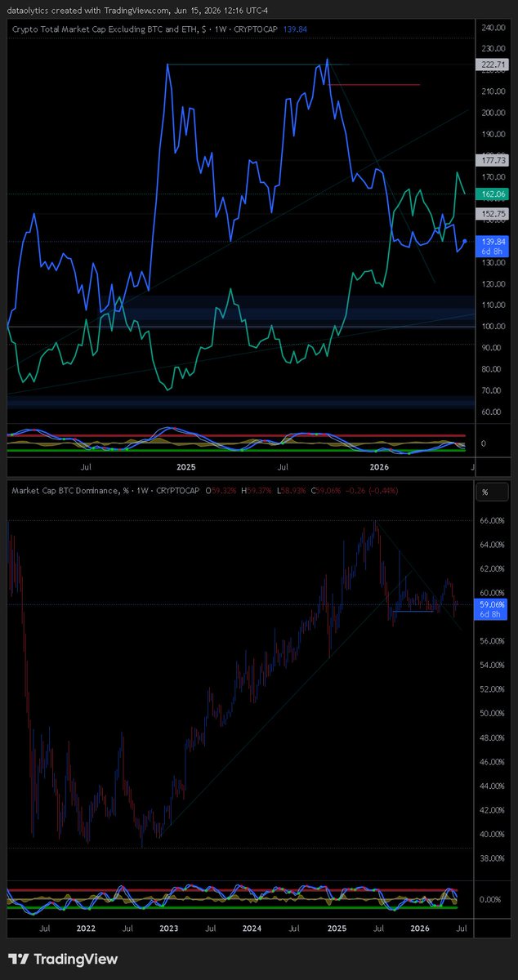The height and width of the screenshot is (980, 518).
Task: Click the 40.00% axis label
Action: pos(493,834)
